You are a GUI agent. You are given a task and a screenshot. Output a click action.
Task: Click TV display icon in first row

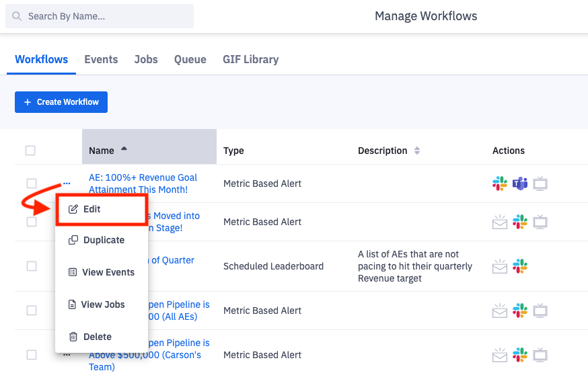pos(540,183)
